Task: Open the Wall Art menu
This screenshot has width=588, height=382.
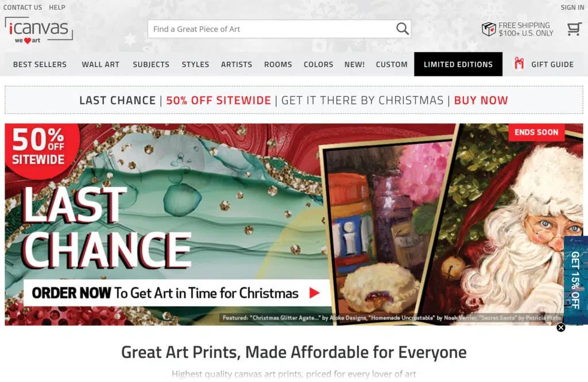Action: pyautogui.click(x=100, y=64)
